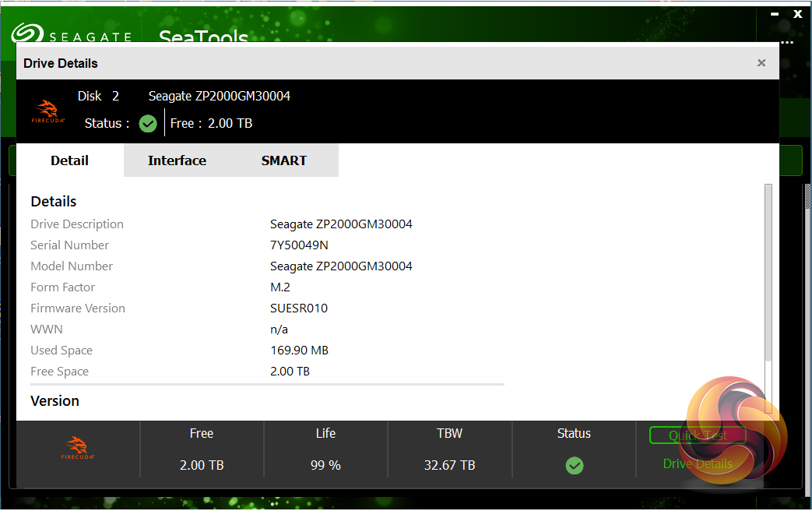812x511 pixels.
Task: Select the serial number 7Y50049N
Action: coord(299,245)
